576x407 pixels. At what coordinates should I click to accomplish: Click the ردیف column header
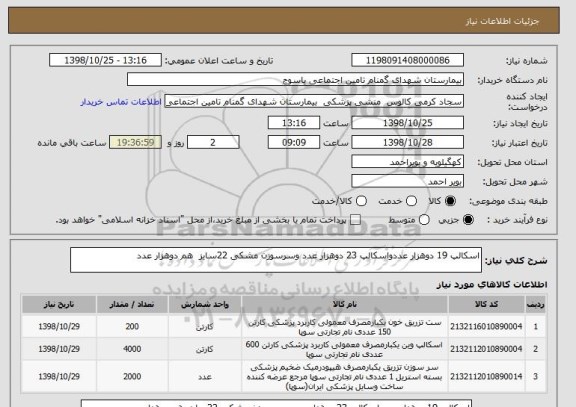pyautogui.click(x=536, y=304)
